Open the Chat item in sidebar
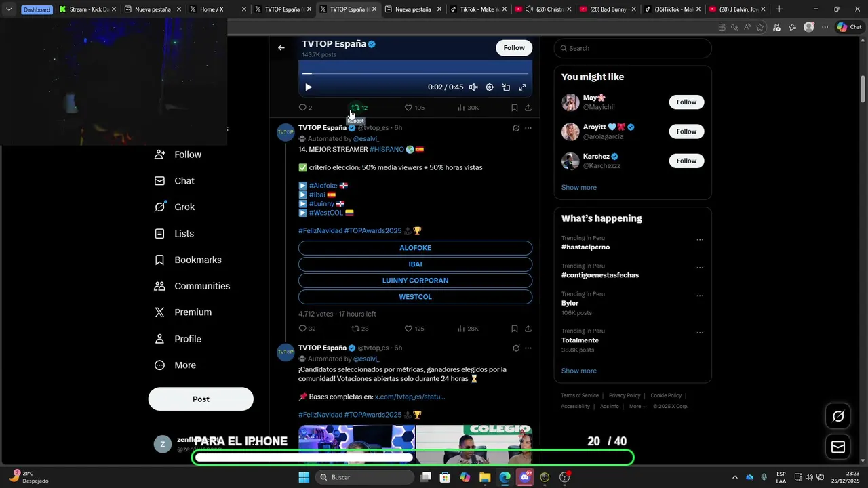Screen dimensions: 868x488 (x=174, y=181)
